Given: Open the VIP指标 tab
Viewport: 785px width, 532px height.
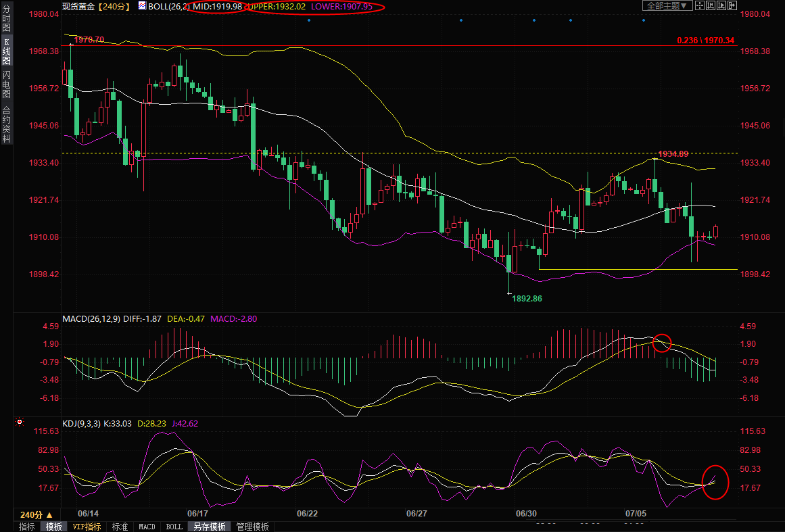Looking at the screenshot, I should (x=87, y=527).
